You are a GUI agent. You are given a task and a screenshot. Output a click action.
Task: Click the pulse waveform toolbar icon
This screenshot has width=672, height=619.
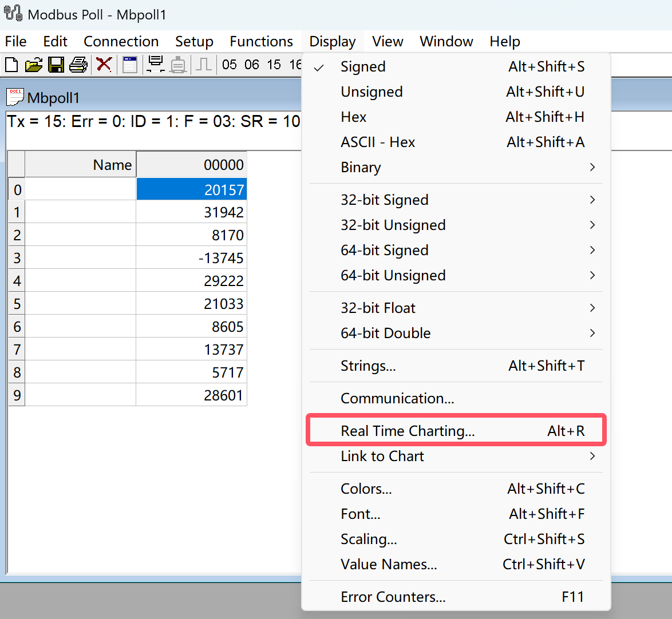(204, 65)
